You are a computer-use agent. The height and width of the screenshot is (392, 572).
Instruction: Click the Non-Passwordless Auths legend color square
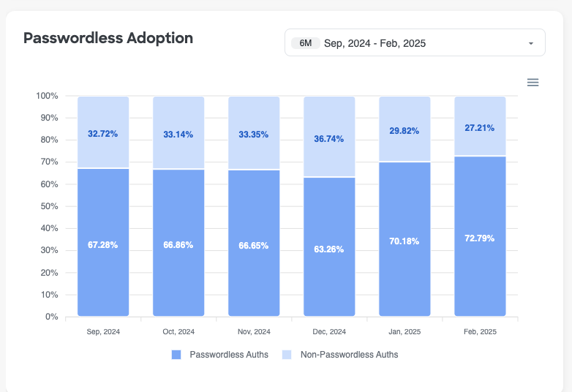pos(287,355)
